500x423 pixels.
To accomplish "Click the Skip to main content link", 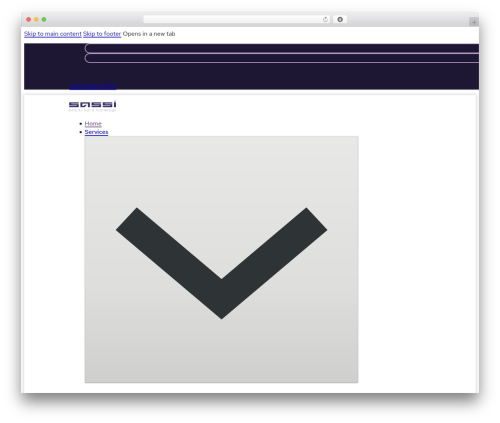I will (53, 34).
